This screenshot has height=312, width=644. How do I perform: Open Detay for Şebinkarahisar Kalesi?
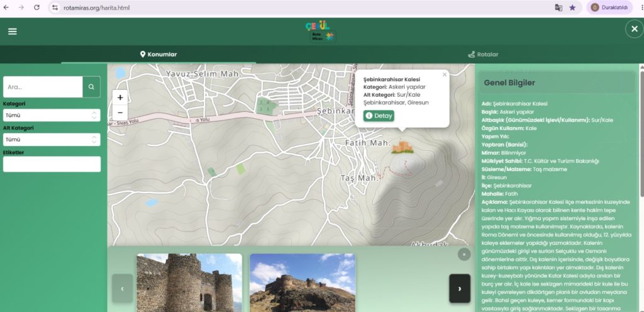click(379, 116)
